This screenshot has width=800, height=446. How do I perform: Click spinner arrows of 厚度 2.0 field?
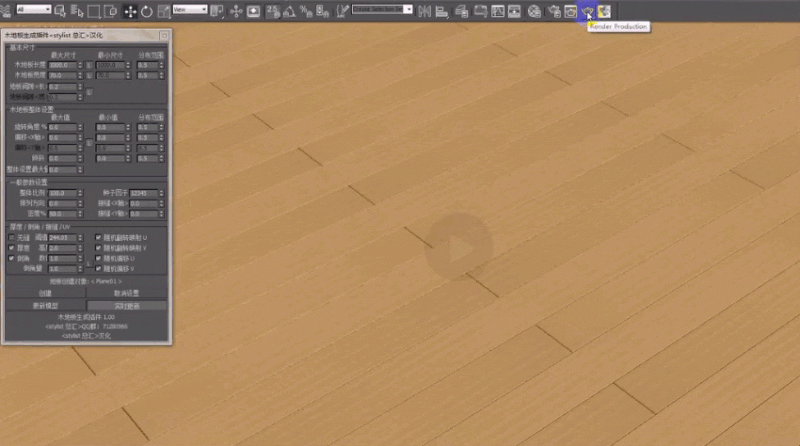click(x=80, y=248)
